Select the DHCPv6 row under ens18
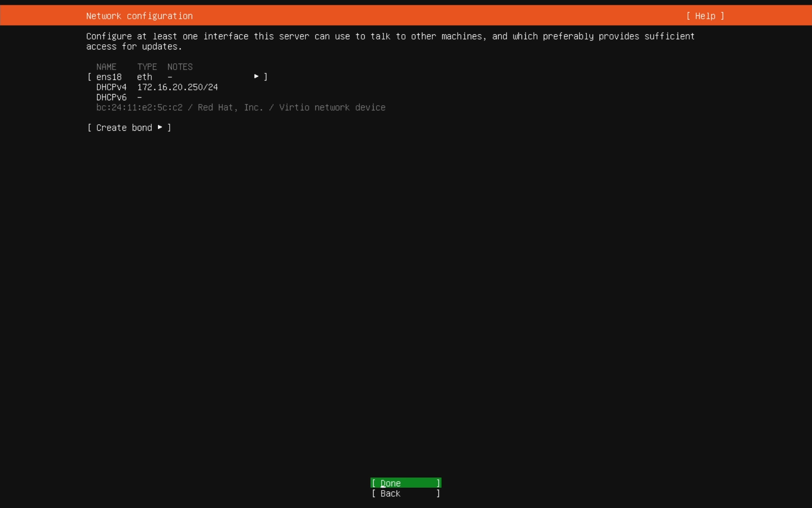 [x=111, y=97]
